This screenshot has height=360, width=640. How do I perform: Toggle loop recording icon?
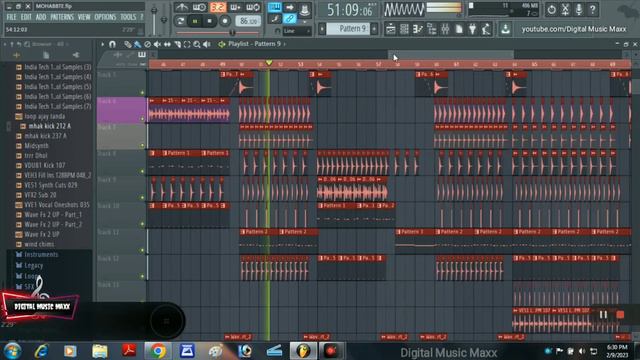253,7
